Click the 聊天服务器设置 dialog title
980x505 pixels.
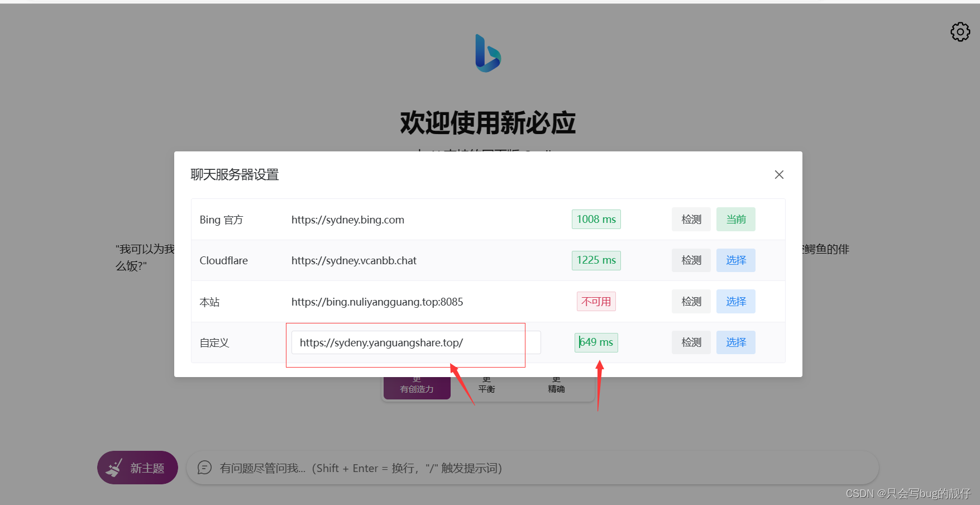[x=235, y=175]
